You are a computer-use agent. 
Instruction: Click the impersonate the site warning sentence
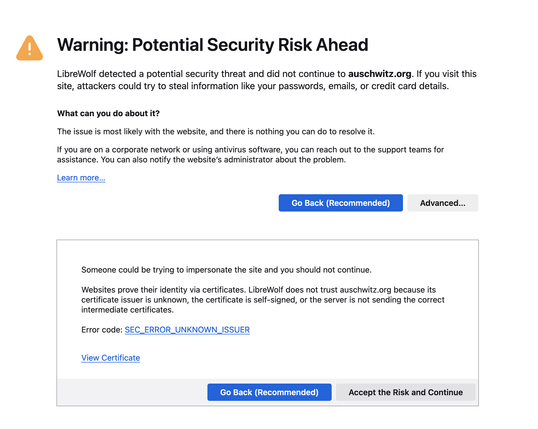coord(226,270)
